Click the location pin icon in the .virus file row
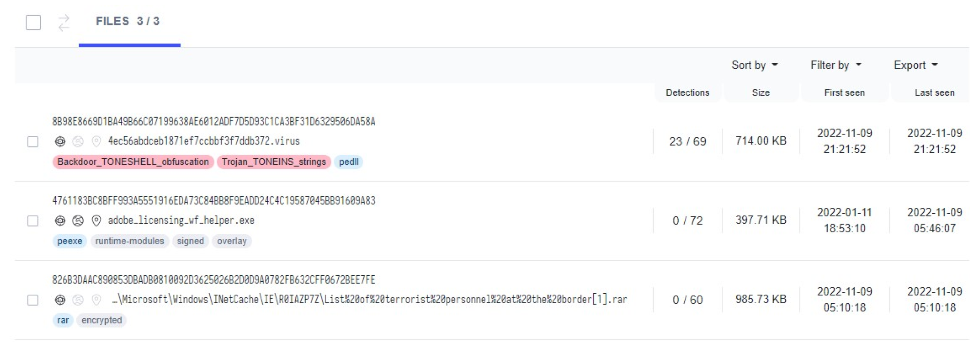Viewport: 980px width, 354px height. (x=96, y=141)
